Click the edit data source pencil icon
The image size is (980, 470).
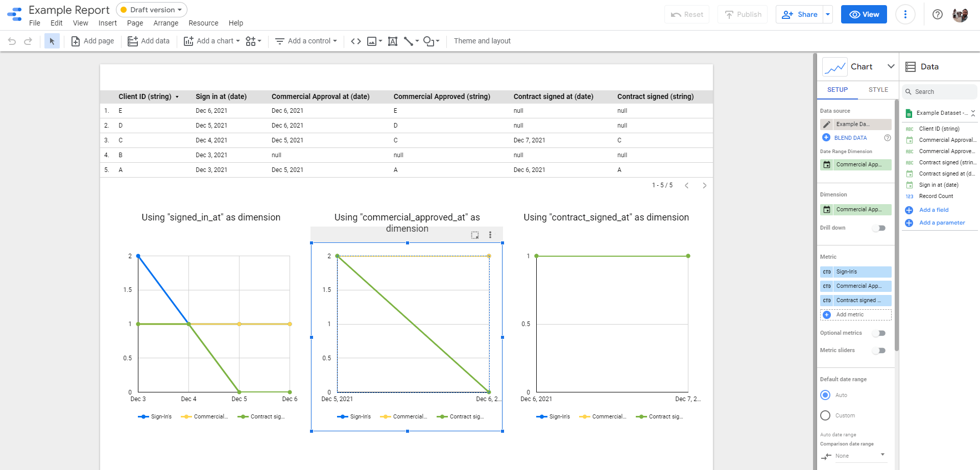point(827,124)
